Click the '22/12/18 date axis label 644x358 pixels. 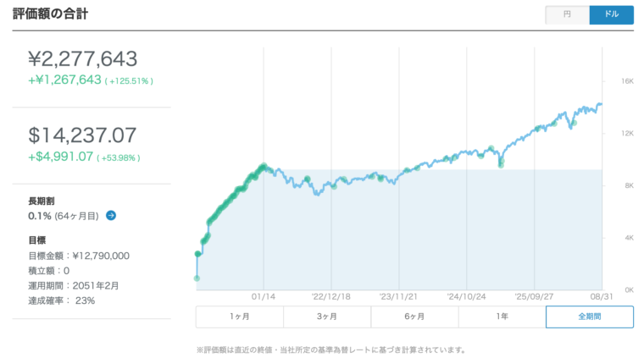pos(331,296)
